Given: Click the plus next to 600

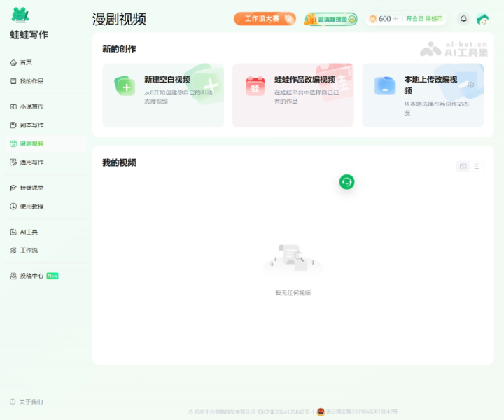Looking at the screenshot, I should tap(395, 19).
